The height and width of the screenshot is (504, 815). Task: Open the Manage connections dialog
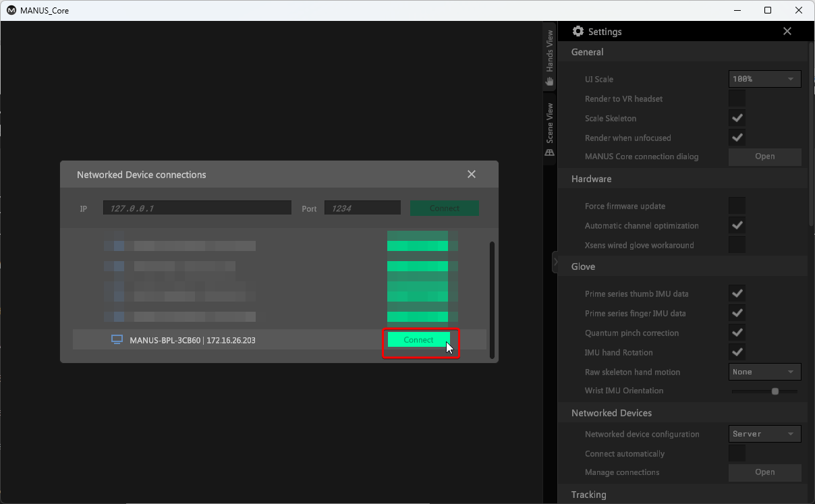pyautogui.click(x=764, y=472)
